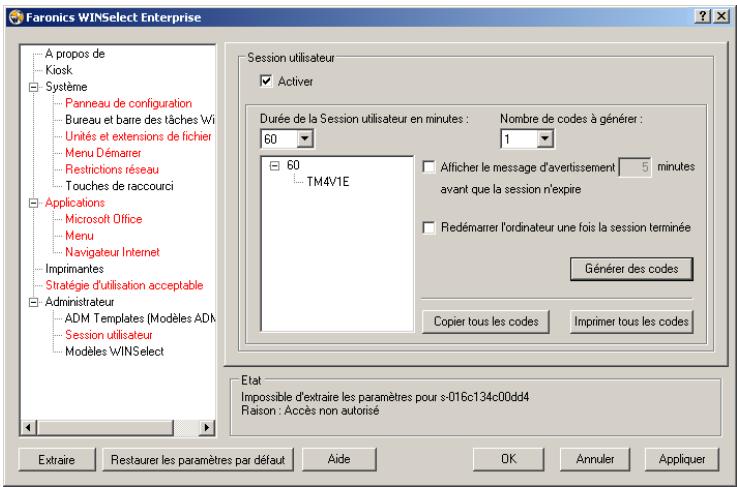Click tree horizontal scrollbar right arrow
737x487 pixels.
pyautogui.click(x=206, y=427)
